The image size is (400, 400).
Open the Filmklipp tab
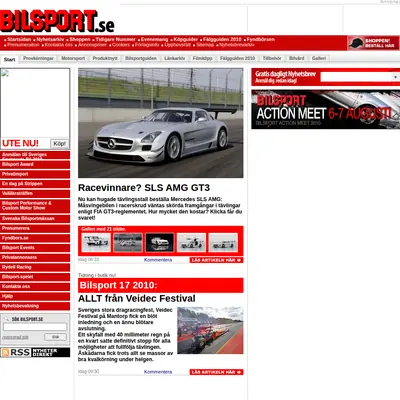coord(202,58)
